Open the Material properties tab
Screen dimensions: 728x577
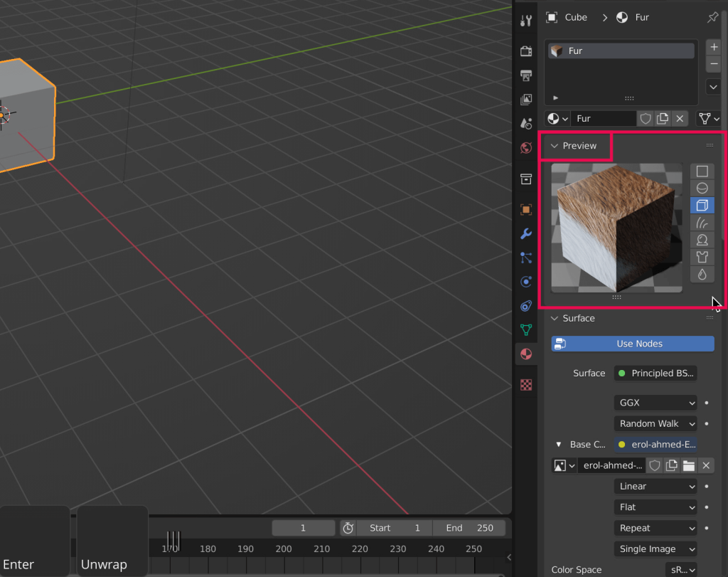coord(526,354)
